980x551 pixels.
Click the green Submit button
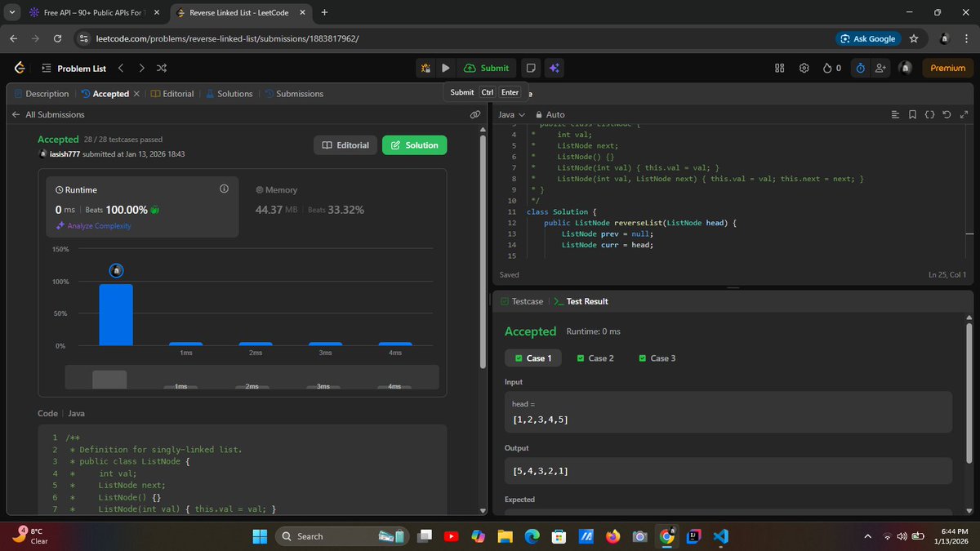(487, 68)
